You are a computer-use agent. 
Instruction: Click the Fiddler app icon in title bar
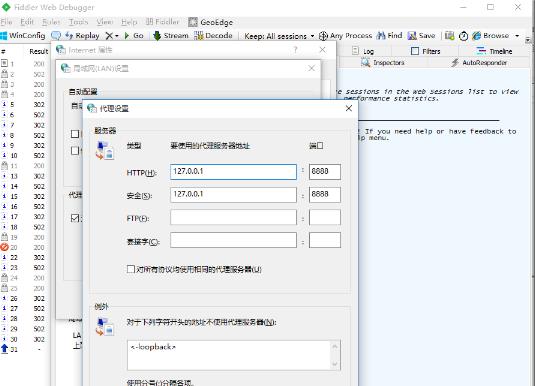tap(6, 7)
